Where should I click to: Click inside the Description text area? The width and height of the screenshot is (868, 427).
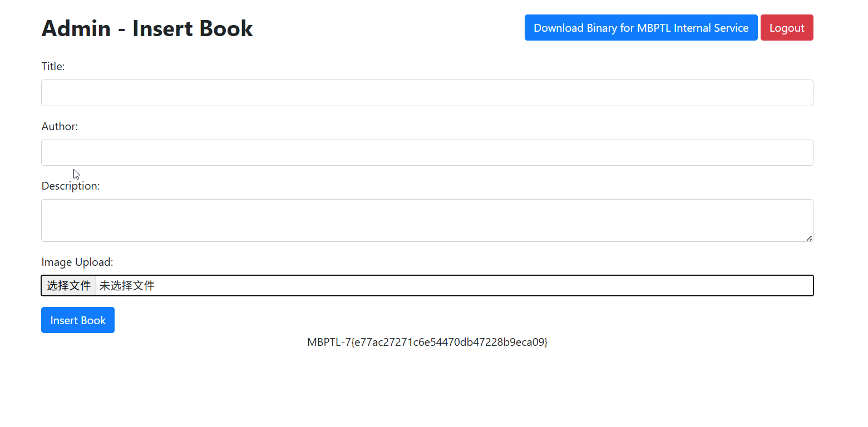tap(427, 220)
